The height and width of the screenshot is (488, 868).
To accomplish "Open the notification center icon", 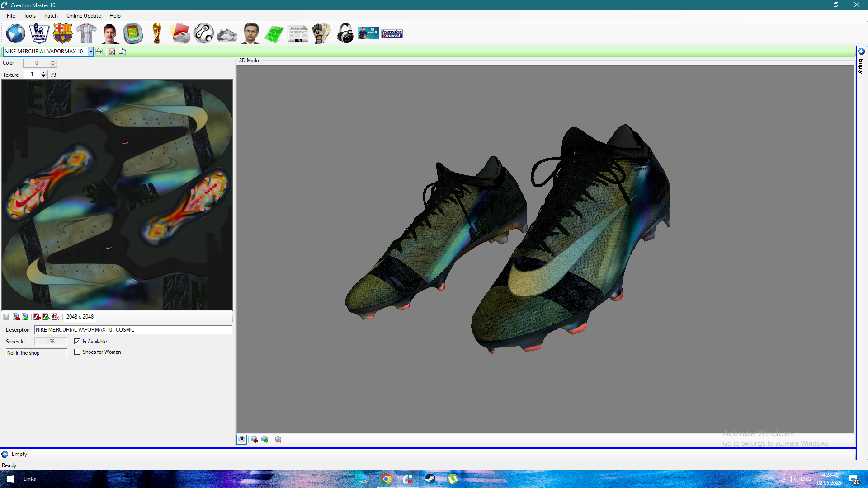I will [854, 479].
